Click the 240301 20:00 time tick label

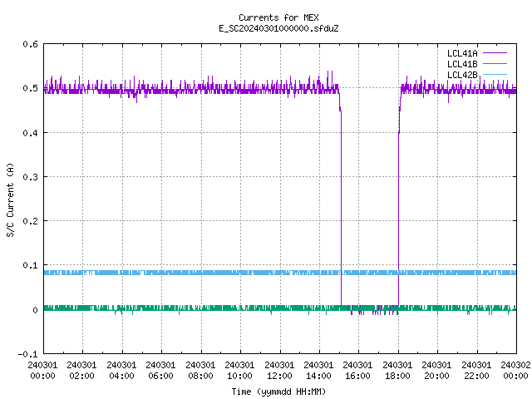coord(436,371)
